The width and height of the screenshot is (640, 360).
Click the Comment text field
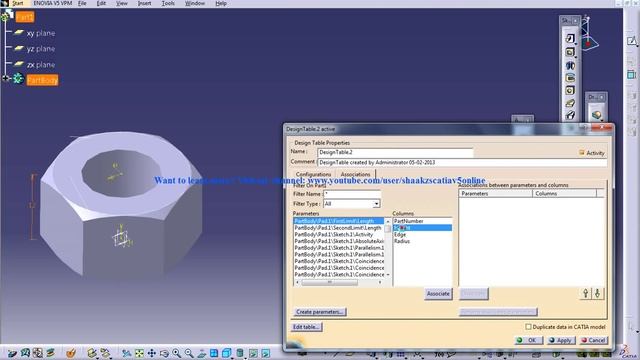[462, 162]
